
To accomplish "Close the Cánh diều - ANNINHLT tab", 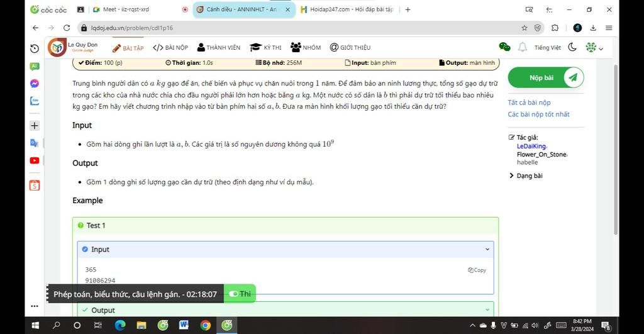I will pos(288,9).
